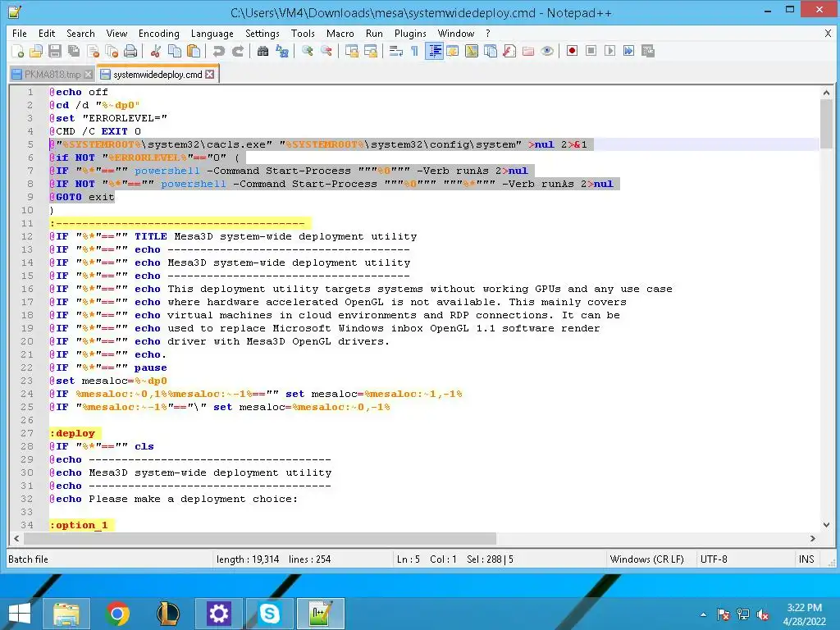Click 'Windows (CR LF)' in status bar

tap(646, 559)
